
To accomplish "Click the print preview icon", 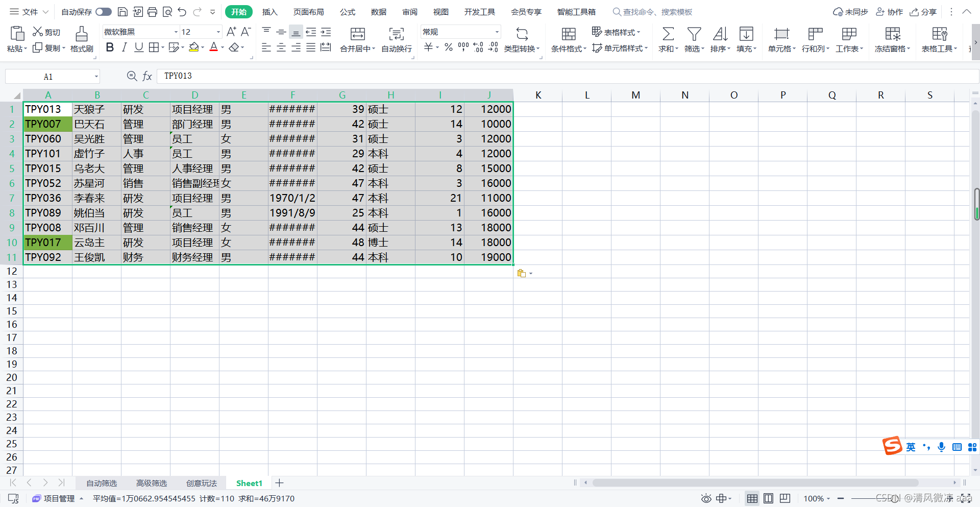I will tap(167, 12).
